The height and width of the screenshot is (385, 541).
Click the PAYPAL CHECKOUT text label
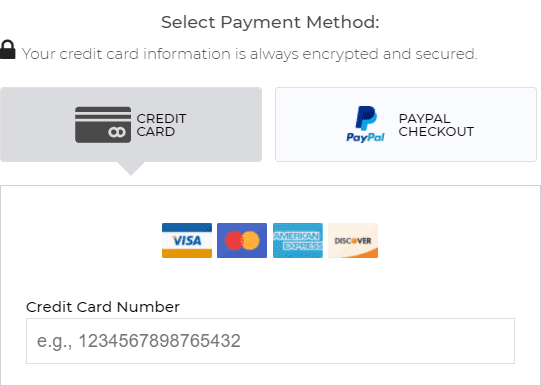pyautogui.click(x=436, y=125)
